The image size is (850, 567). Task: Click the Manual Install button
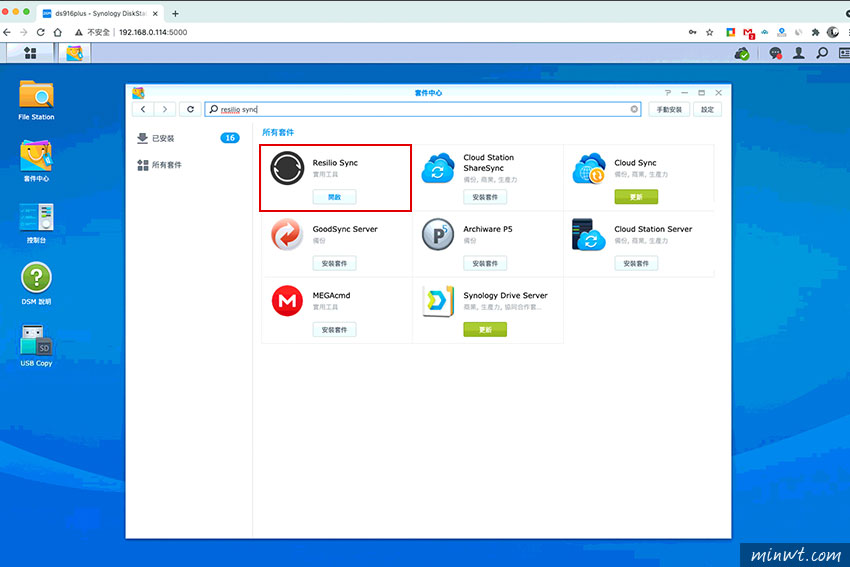pos(669,109)
